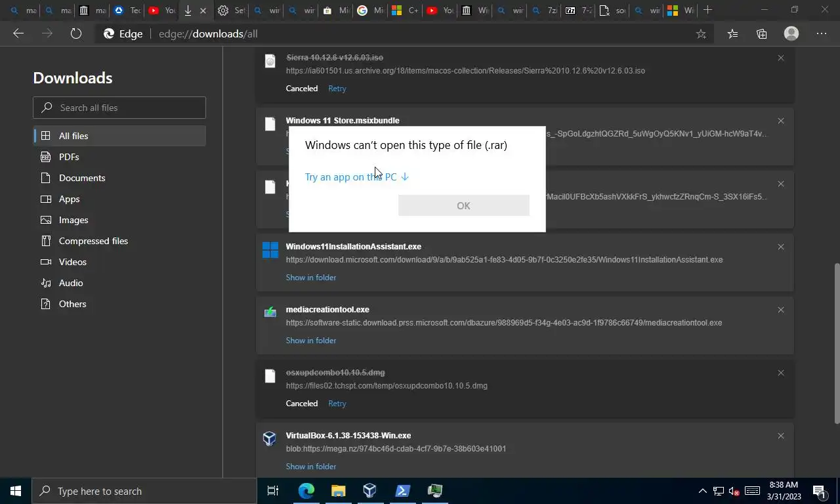
Task: Open the notification center icon
Action: pyautogui.click(x=819, y=491)
